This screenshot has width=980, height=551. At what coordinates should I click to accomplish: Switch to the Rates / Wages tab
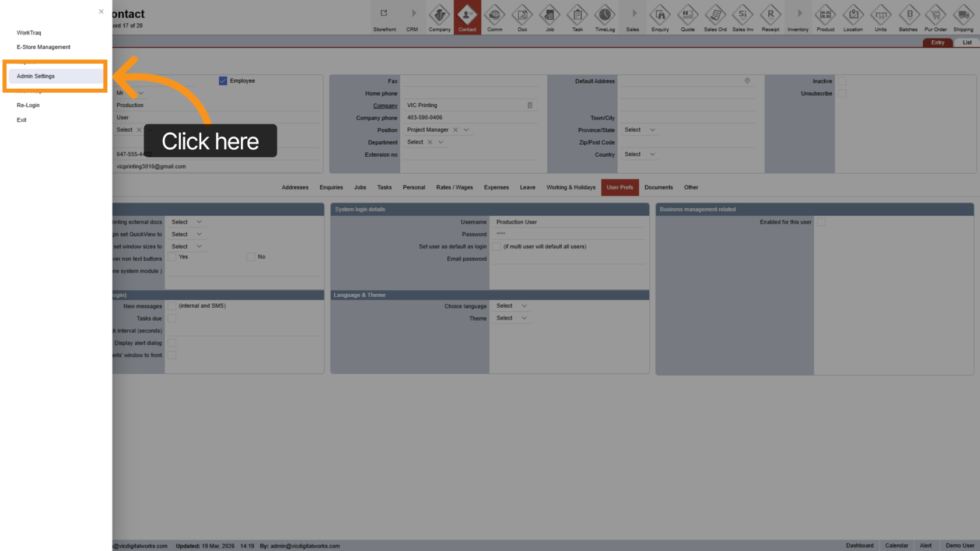point(454,188)
